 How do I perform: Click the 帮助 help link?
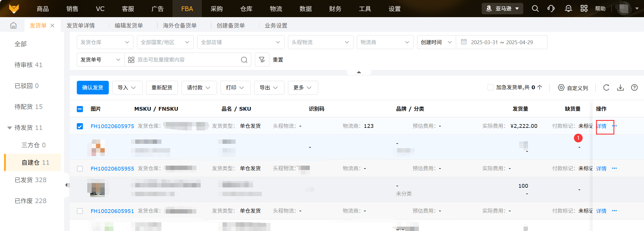(600, 9)
